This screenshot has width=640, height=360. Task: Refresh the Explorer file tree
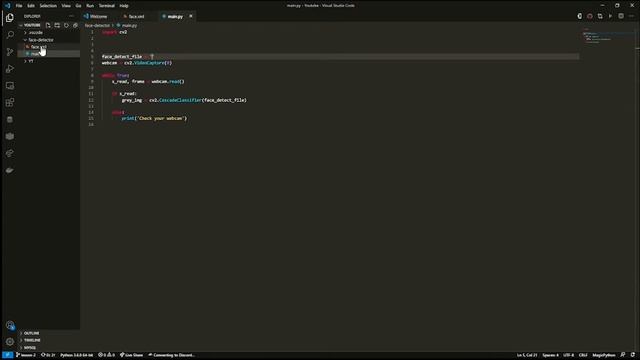tap(66, 25)
